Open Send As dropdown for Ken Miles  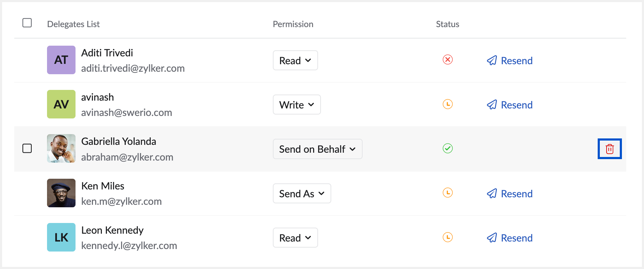(302, 193)
